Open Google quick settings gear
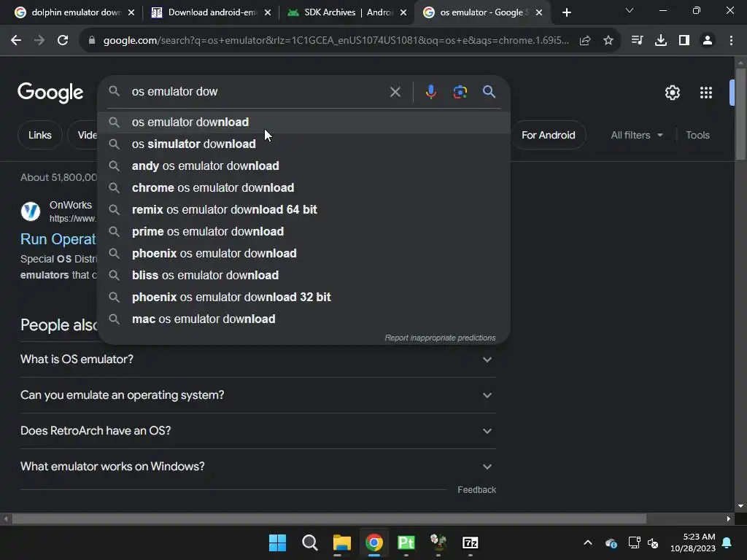The image size is (747, 560). point(672,93)
